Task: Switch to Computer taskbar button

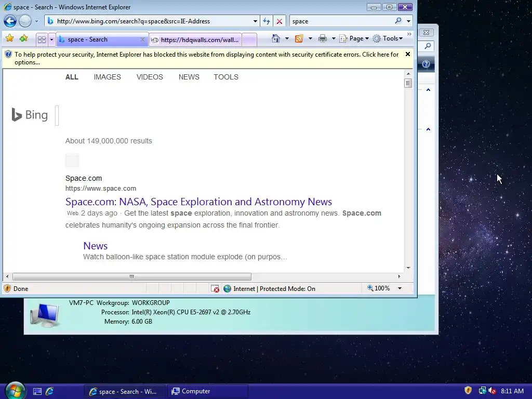Action: click(208, 391)
